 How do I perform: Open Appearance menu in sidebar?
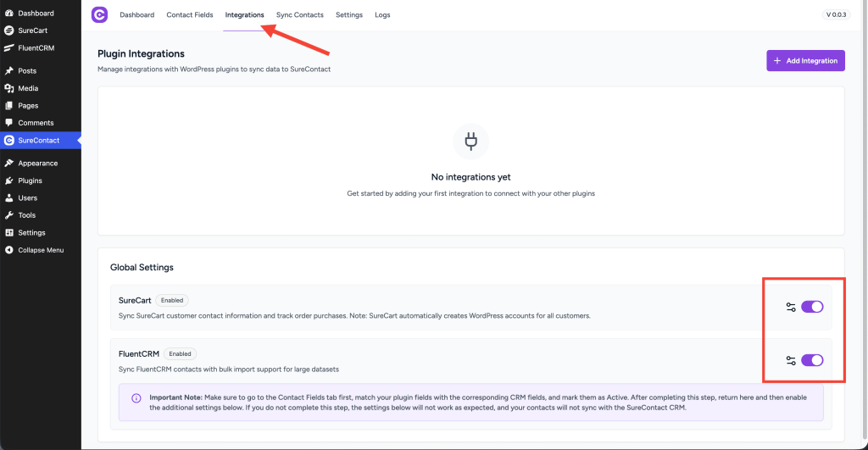tap(37, 163)
